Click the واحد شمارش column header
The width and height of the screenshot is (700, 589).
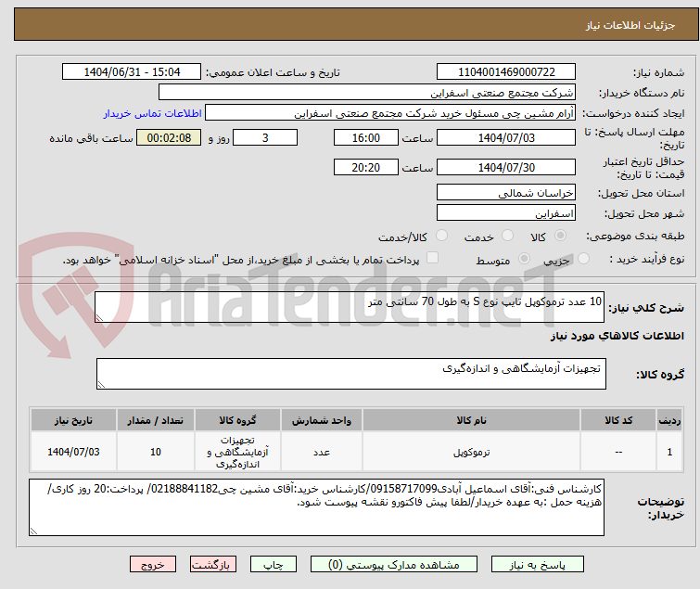coord(322,420)
